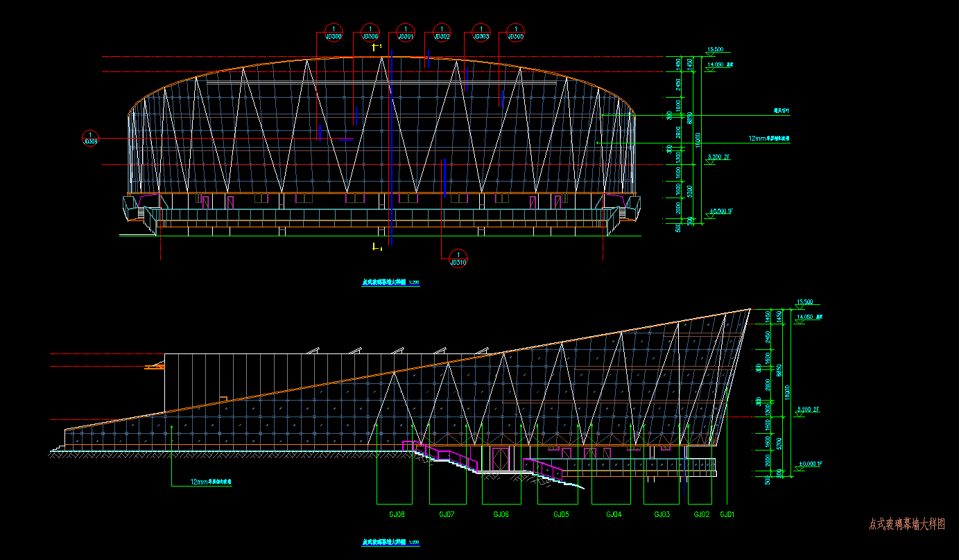
Task: Select the GJ08 truss label
Action: [x=397, y=514]
